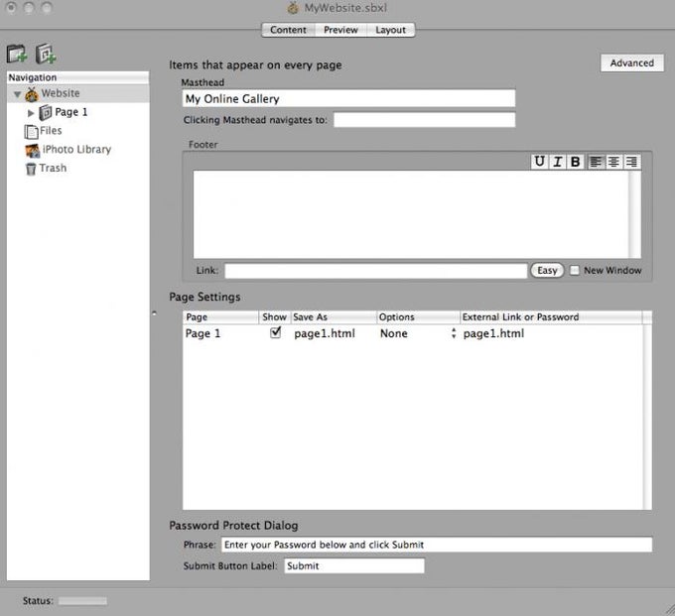This screenshot has width=675, height=616.
Task: Click the page1.html Save As cell
Action: click(325, 333)
